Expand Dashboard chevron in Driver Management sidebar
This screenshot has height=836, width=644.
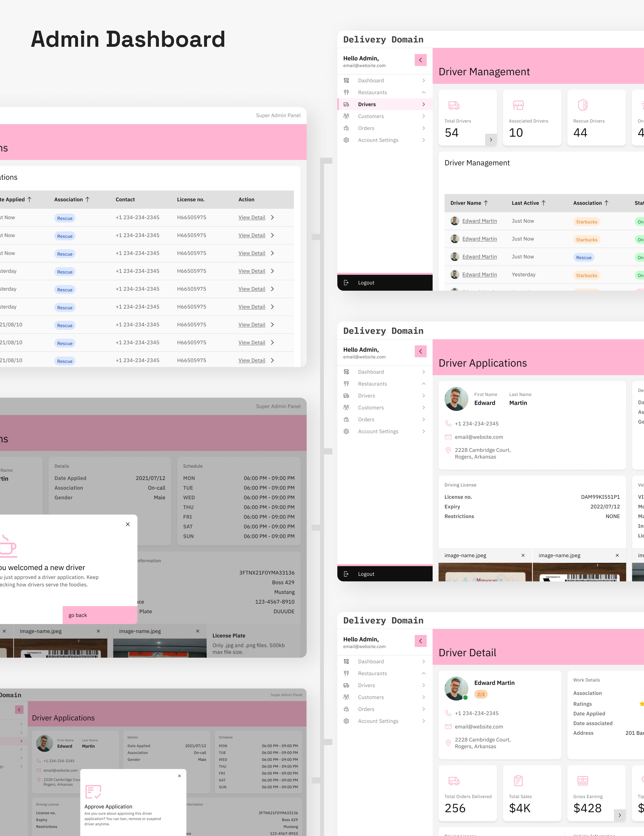pyautogui.click(x=424, y=80)
